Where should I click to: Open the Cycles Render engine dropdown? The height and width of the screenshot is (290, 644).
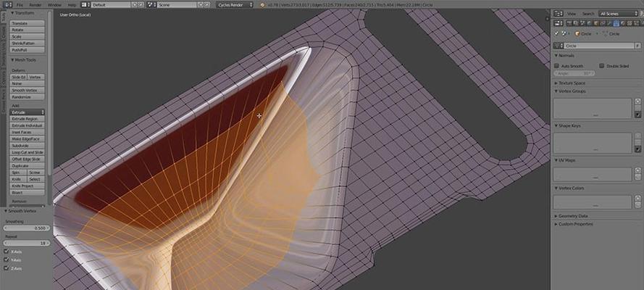tap(235, 5)
